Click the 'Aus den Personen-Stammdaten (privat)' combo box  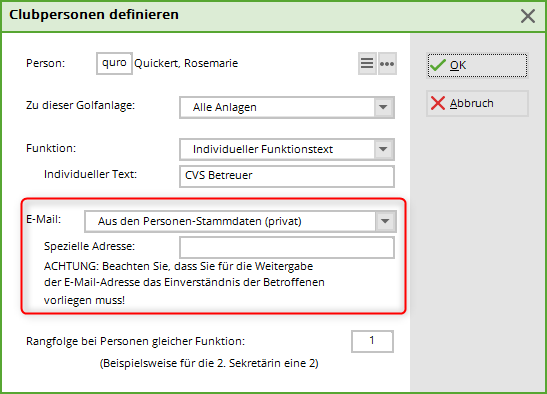240,221
